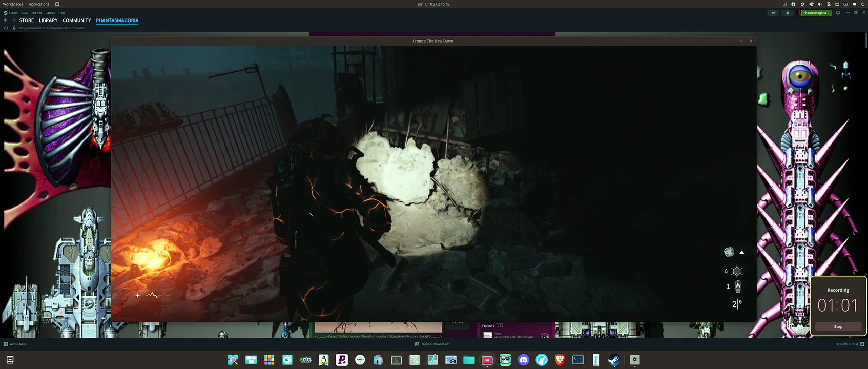This screenshot has width=868, height=369.
Task: Open the screenshot tool in dock
Action: coord(451,360)
